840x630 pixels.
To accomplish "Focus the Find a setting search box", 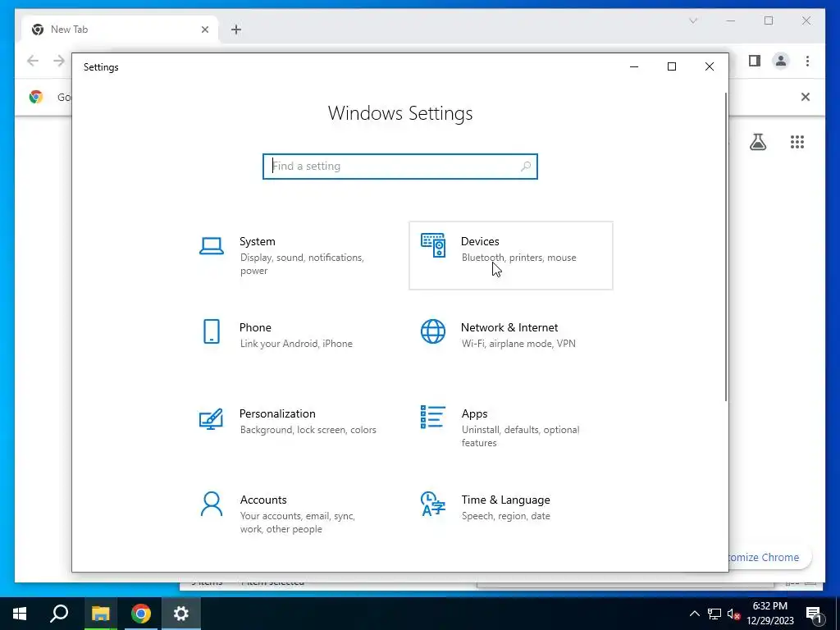I will pyautogui.click(x=400, y=167).
